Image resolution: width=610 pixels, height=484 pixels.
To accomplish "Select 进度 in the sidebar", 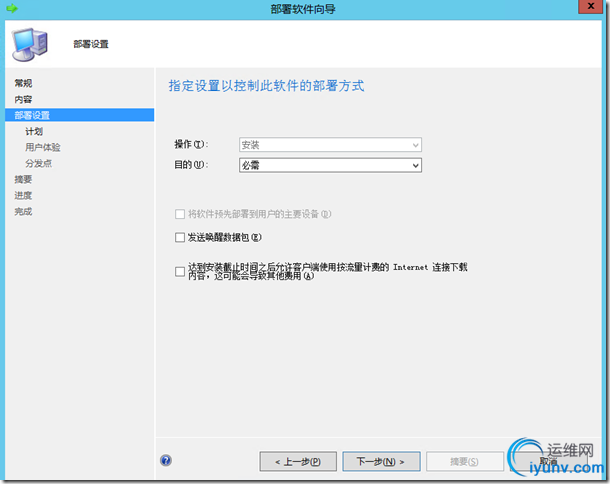I will (23, 195).
